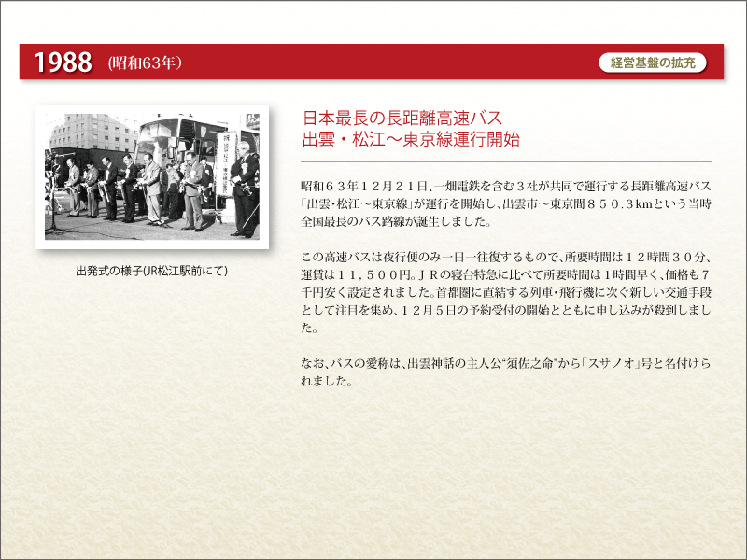The width and height of the screenshot is (747, 560).
Task: Click the empty middle of the red header bar
Action: (x=392, y=63)
